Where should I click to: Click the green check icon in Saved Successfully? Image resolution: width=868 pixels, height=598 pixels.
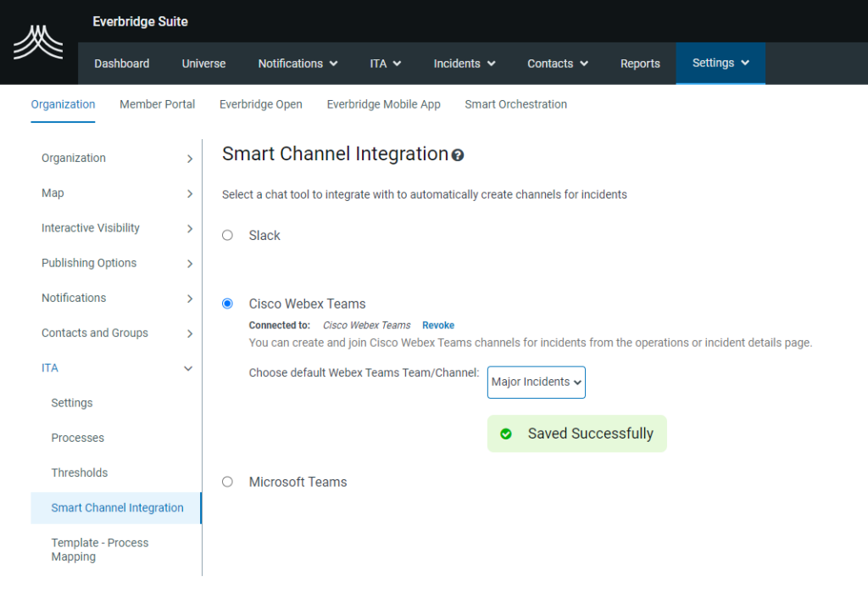pyautogui.click(x=506, y=434)
